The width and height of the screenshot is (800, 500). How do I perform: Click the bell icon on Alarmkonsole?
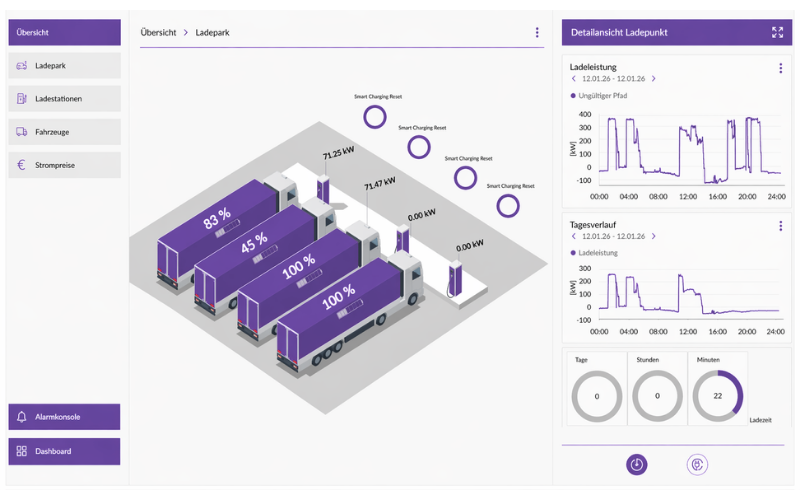coord(21,417)
